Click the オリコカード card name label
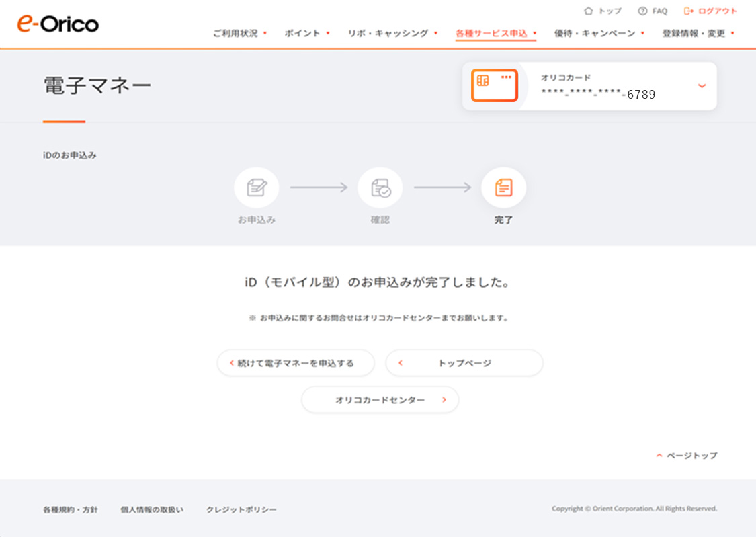Viewport: 756px width, 537px height. coord(566,77)
